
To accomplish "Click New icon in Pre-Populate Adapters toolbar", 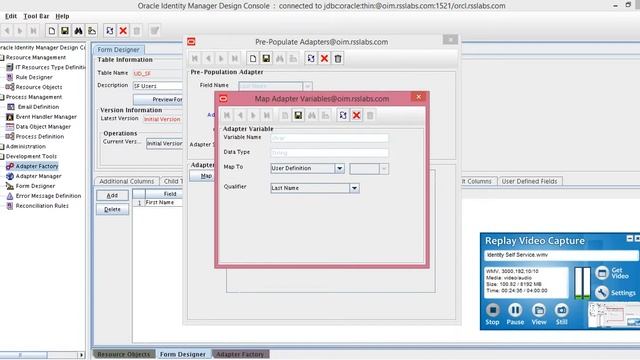I will (x=253, y=58).
